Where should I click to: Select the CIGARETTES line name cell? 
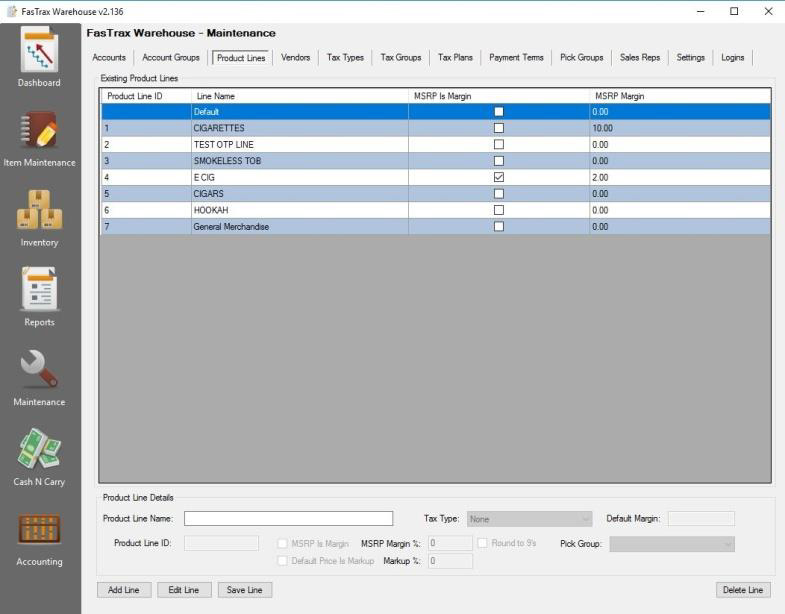pos(299,128)
